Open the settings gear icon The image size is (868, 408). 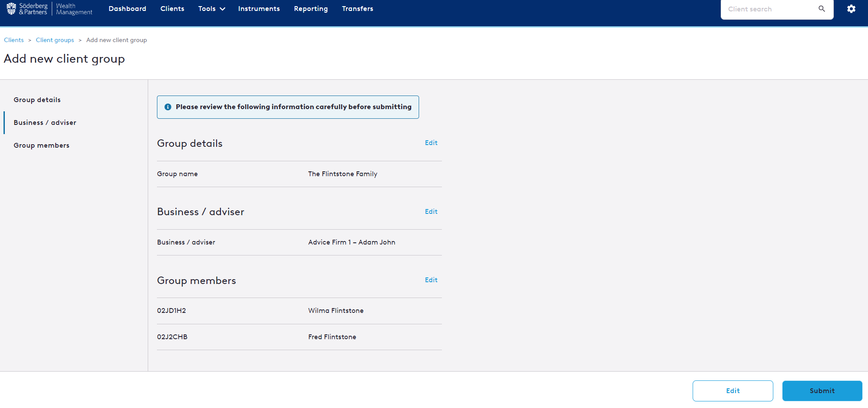[851, 9]
